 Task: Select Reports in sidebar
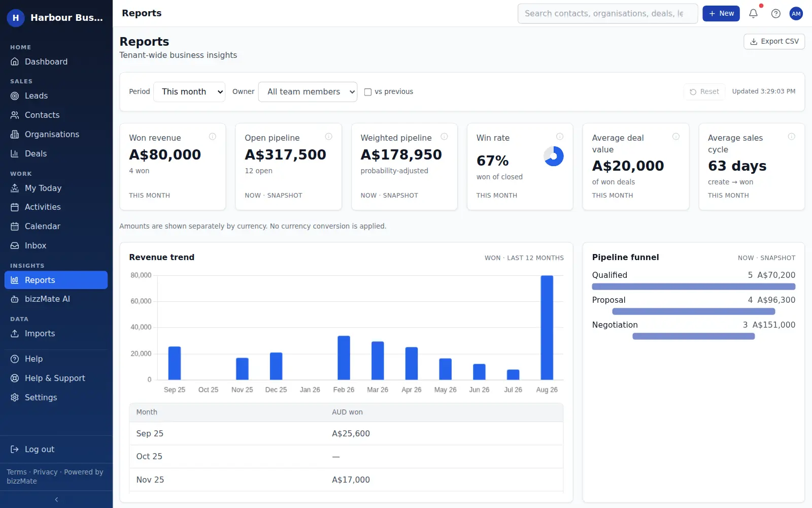56,280
